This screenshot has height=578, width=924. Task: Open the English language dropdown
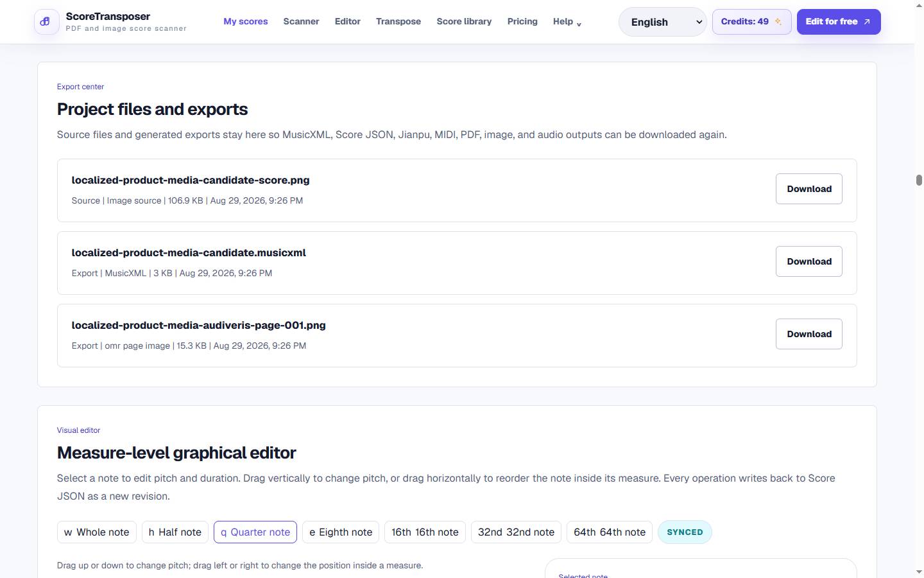tap(662, 22)
